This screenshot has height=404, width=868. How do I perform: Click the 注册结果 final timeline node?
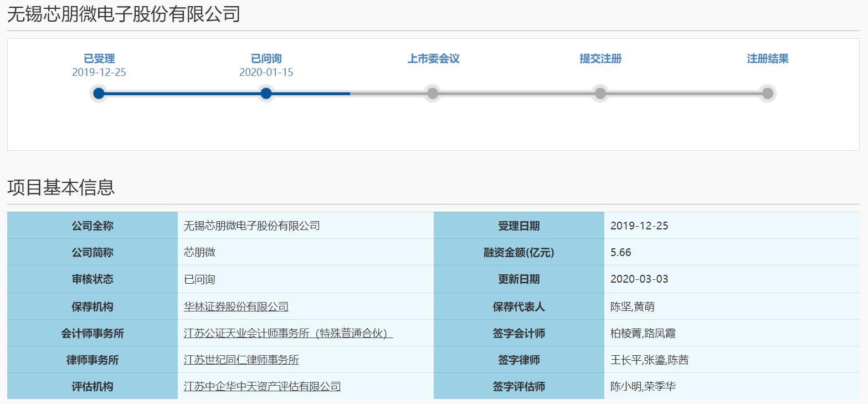point(767,93)
